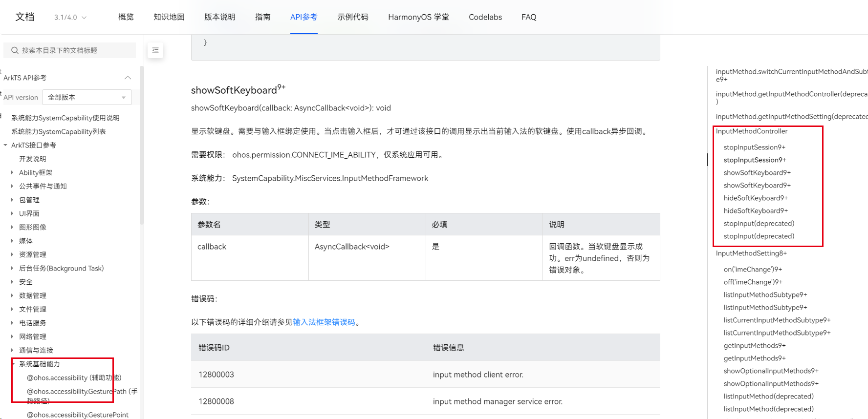Select the API参考 tab

click(304, 17)
